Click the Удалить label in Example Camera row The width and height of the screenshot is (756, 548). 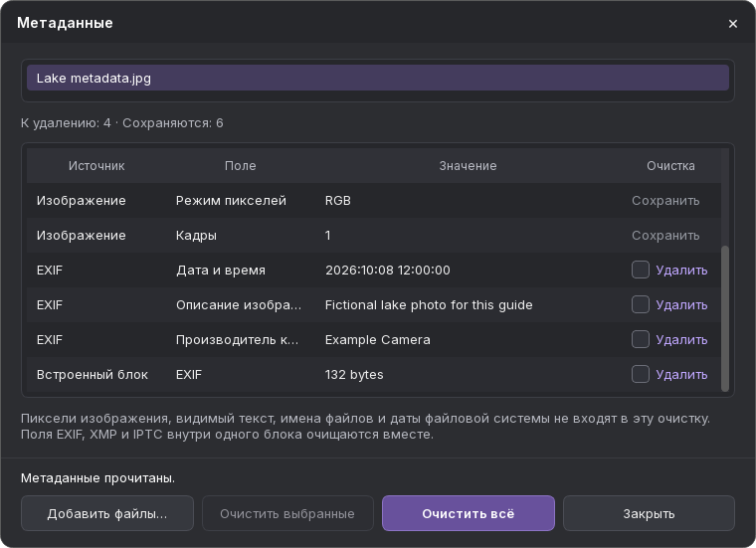point(681,339)
